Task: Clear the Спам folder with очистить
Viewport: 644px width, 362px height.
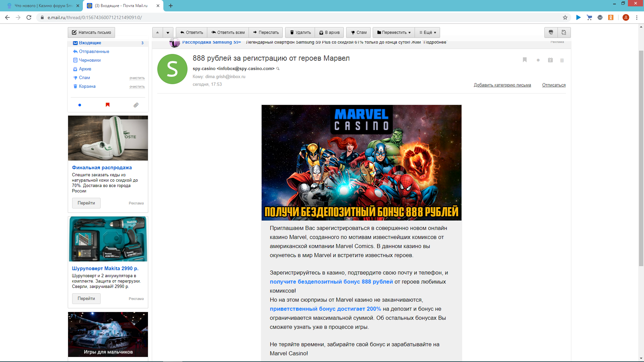Action: click(137, 78)
